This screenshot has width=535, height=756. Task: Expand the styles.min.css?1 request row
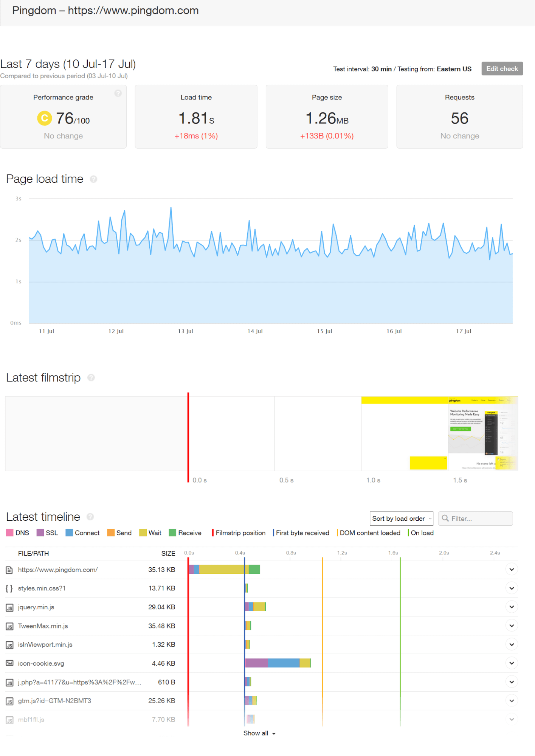pos(512,588)
